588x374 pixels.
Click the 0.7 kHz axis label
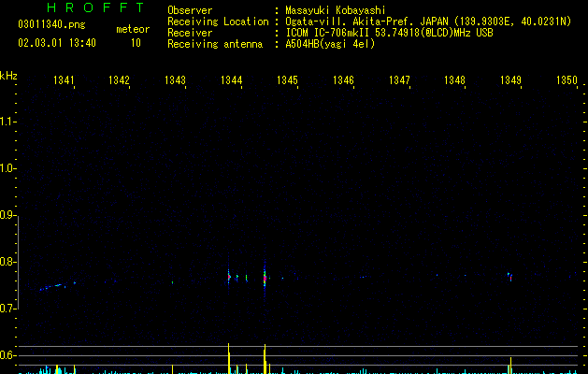coord(7,309)
